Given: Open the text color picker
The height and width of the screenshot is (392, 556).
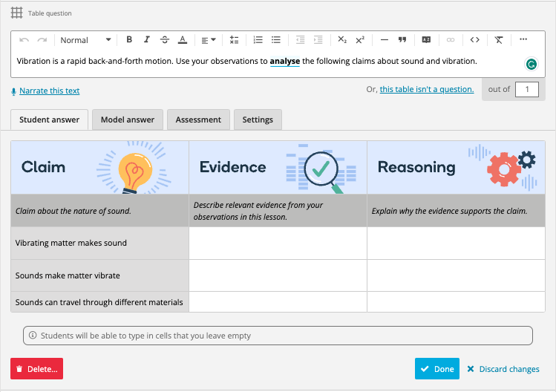Looking at the screenshot, I should [x=183, y=40].
